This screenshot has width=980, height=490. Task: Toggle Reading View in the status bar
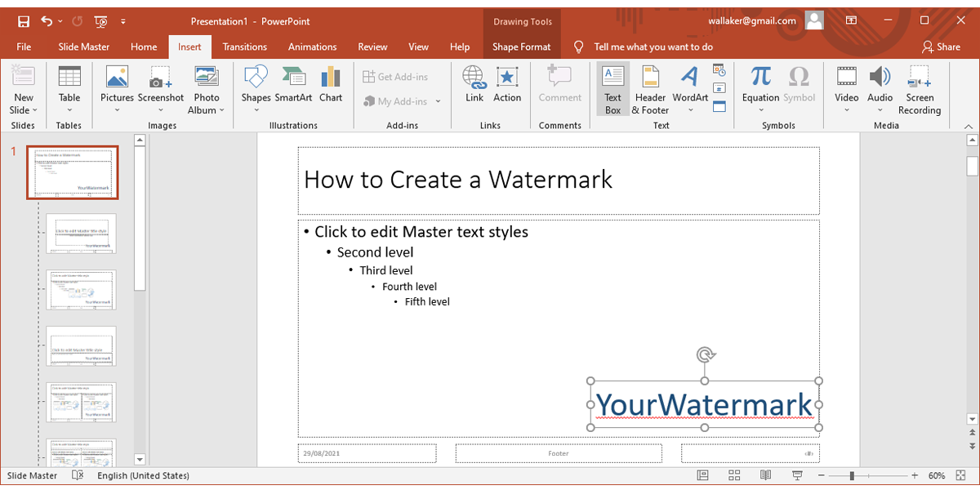point(764,474)
